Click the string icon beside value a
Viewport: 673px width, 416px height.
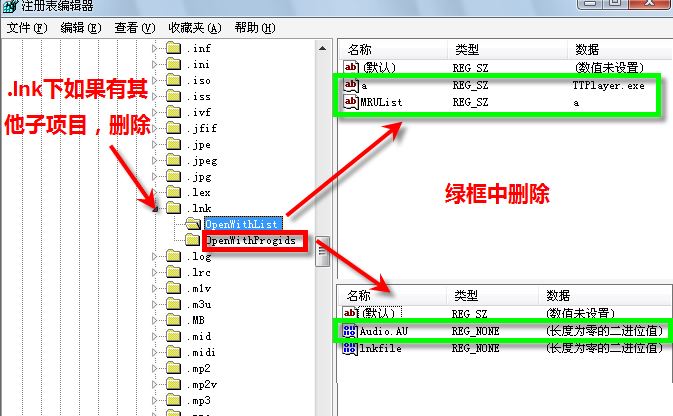[351, 85]
